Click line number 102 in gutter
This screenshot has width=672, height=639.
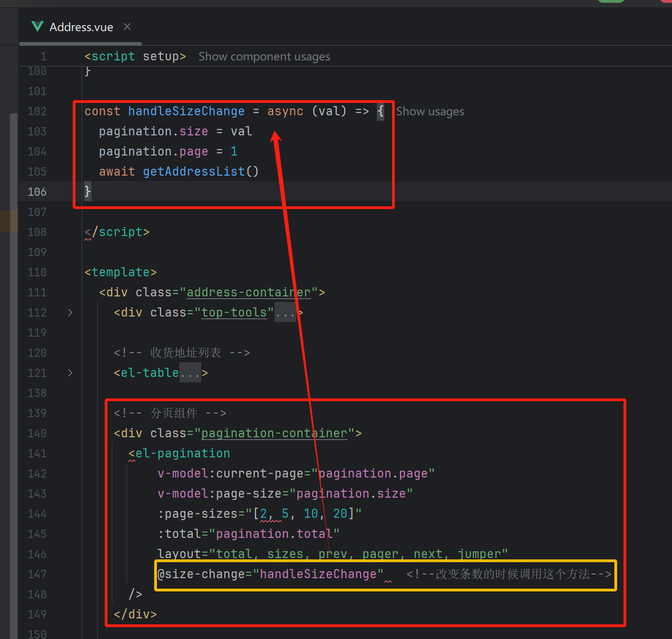(x=37, y=111)
